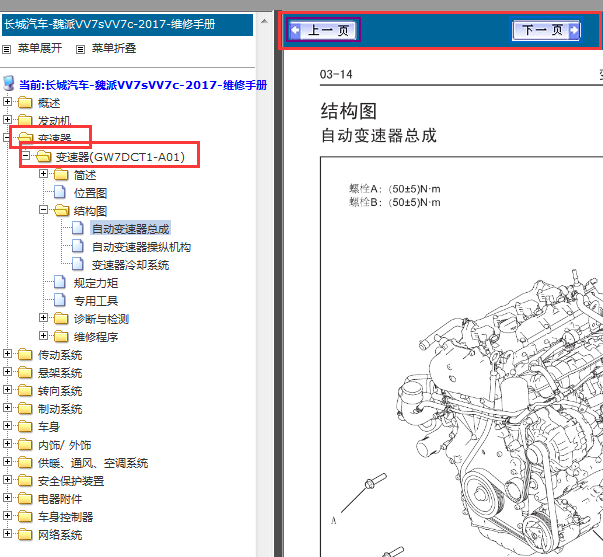Click the 维修程序 folder icon
Image resolution: width=603 pixels, height=557 pixels.
[x=61, y=337]
